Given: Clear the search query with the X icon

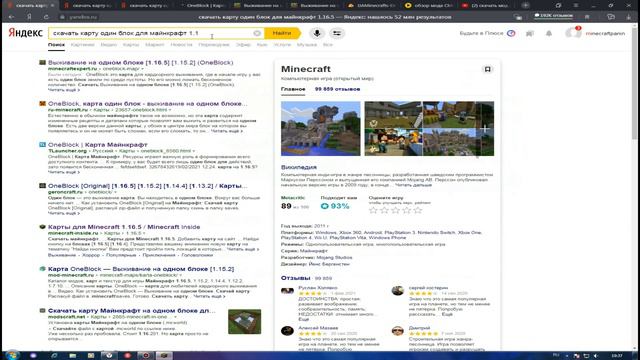Looking at the screenshot, I should (x=257, y=33).
